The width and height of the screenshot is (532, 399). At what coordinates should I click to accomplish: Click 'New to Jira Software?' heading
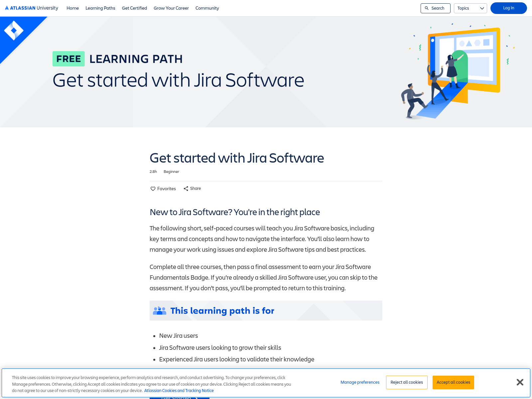pos(235,212)
